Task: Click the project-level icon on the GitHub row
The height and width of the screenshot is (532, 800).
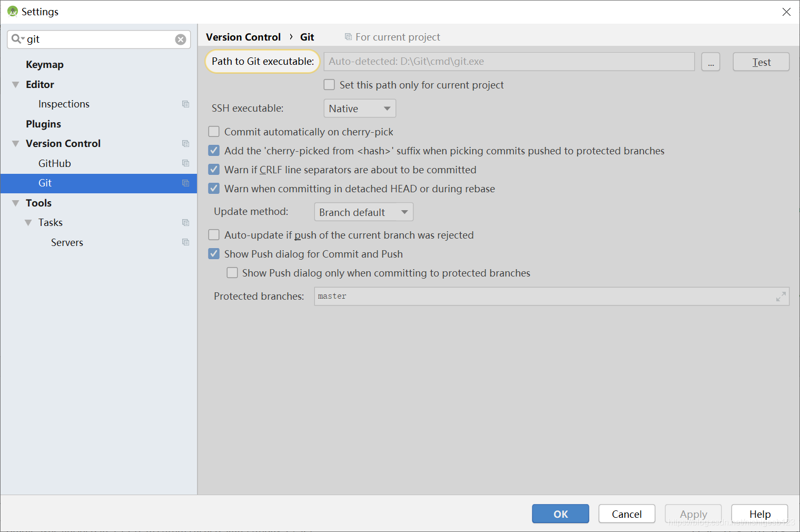Action: click(186, 163)
